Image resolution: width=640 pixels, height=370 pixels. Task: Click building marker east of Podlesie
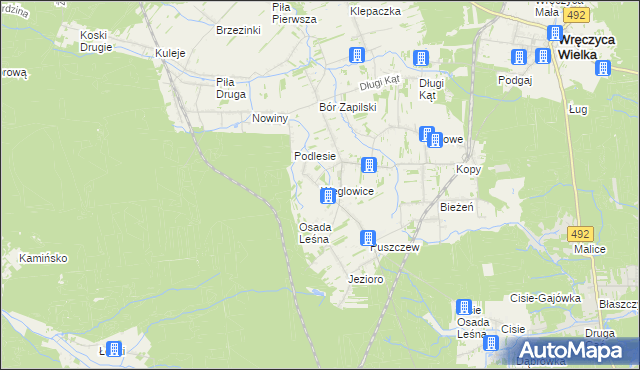[x=369, y=165]
